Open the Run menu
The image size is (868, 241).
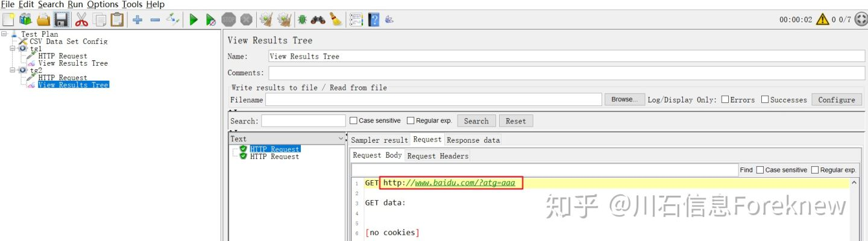click(75, 4)
